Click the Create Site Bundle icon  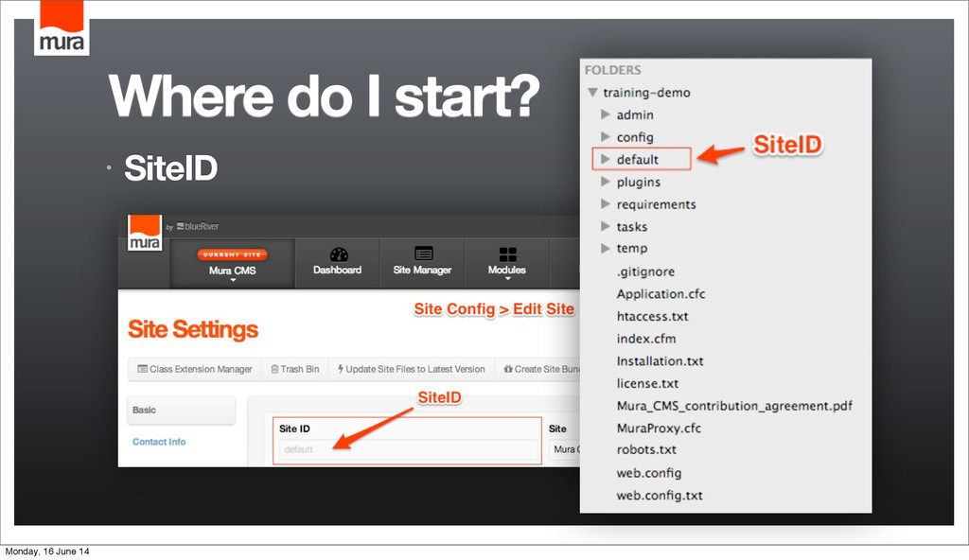click(508, 369)
